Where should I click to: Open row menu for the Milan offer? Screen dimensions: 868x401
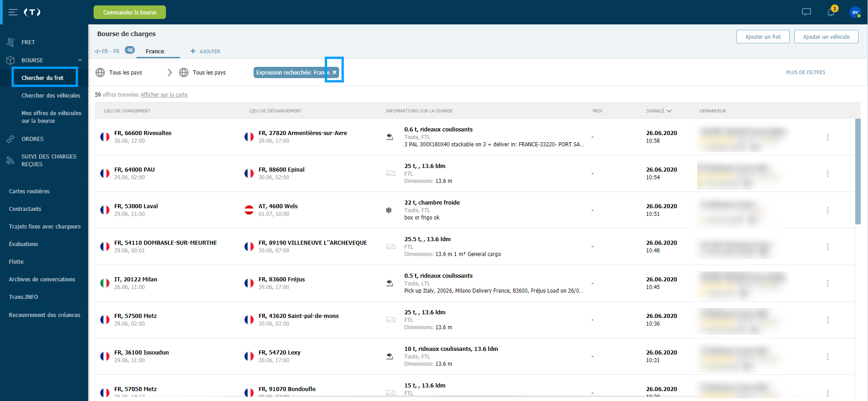coord(828,283)
